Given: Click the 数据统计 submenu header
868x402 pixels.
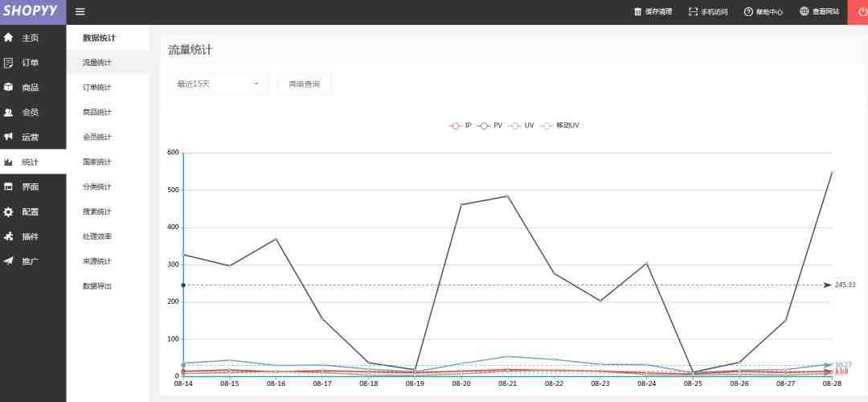Looking at the screenshot, I should coord(99,39).
